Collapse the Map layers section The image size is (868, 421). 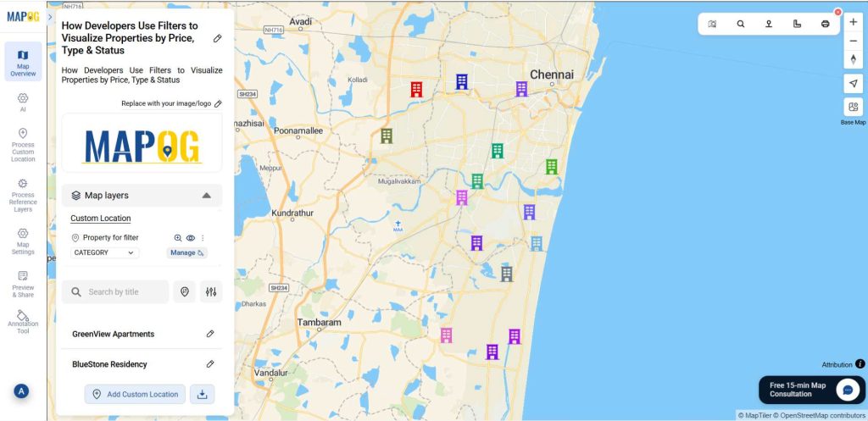point(206,196)
